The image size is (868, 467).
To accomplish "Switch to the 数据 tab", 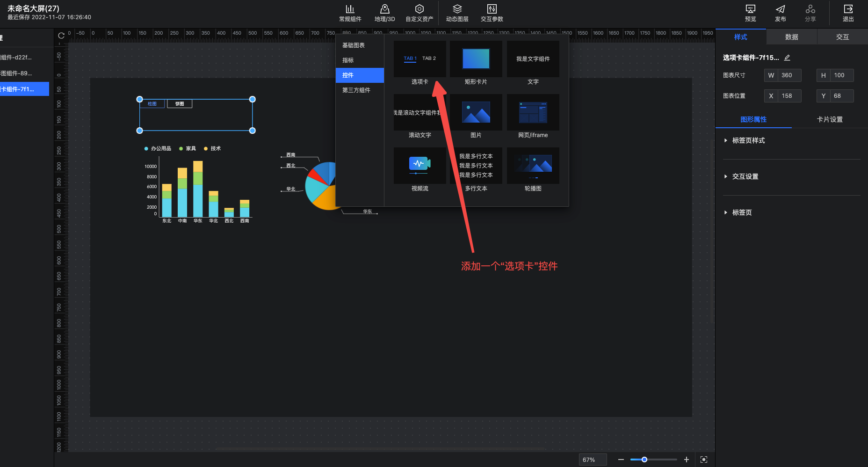I will (791, 37).
